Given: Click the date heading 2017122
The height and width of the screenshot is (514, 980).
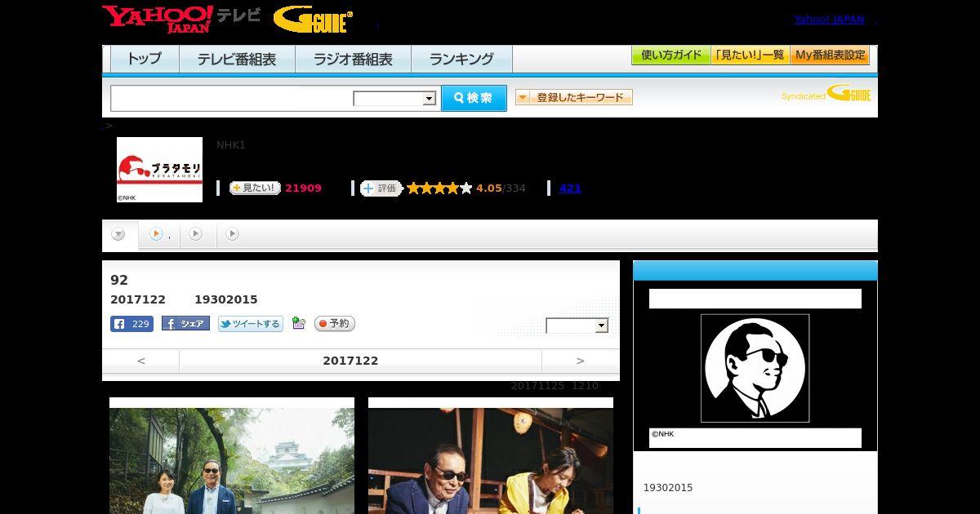Looking at the screenshot, I should coord(350,361).
